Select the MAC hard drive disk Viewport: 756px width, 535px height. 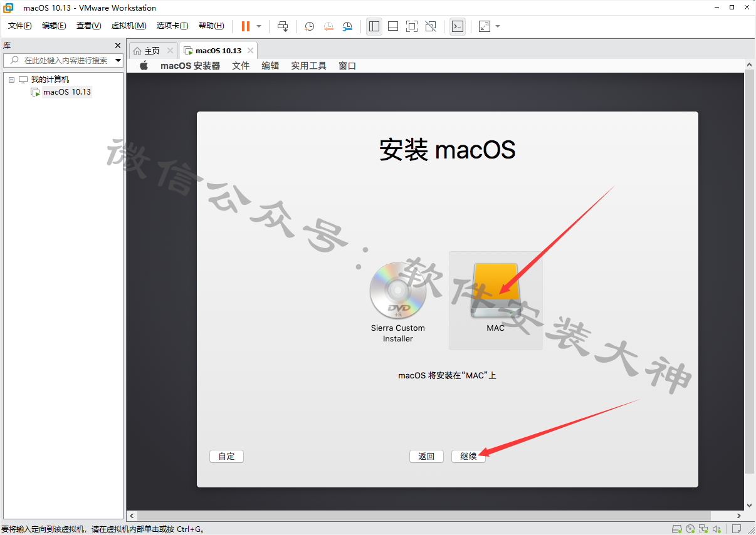(496, 300)
